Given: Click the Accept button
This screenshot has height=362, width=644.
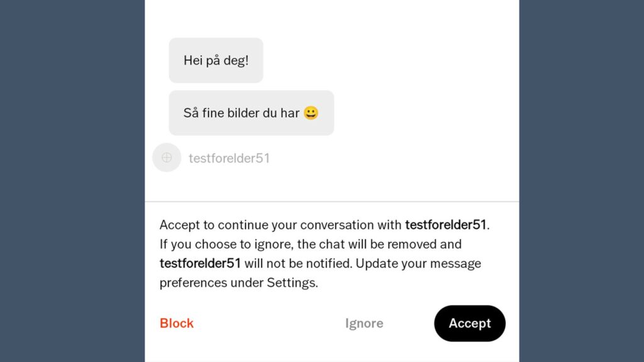Looking at the screenshot, I should tap(469, 324).
